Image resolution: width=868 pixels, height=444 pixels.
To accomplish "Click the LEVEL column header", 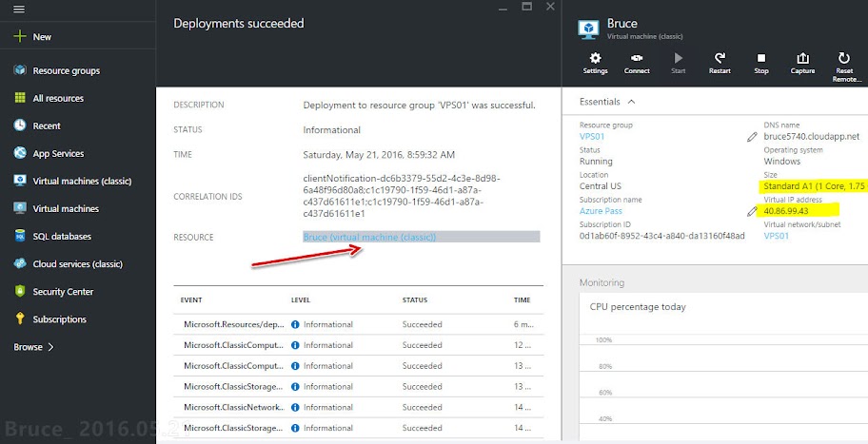I will [x=301, y=299].
